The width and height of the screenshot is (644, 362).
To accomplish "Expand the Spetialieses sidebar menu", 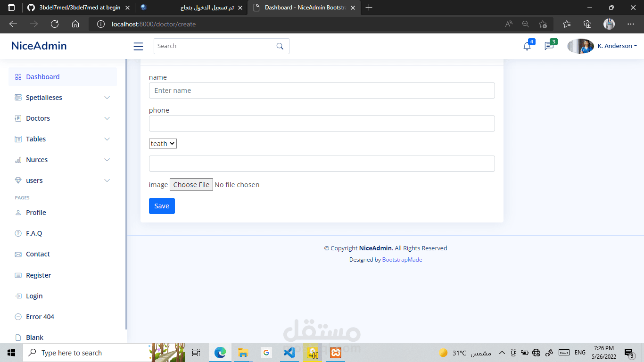I will pyautogui.click(x=63, y=98).
